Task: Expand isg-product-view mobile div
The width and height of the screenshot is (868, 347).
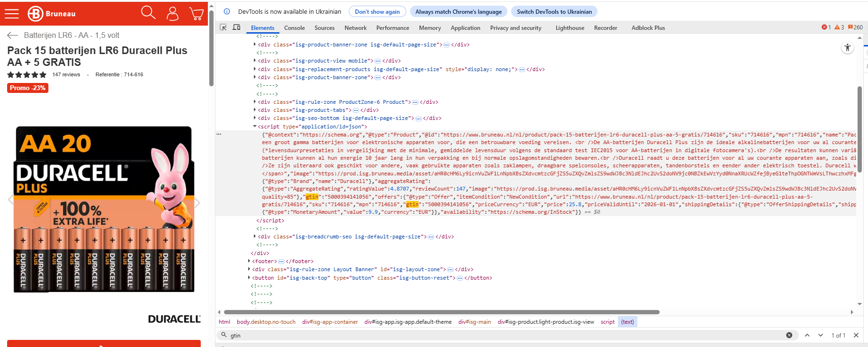Action: [x=255, y=61]
